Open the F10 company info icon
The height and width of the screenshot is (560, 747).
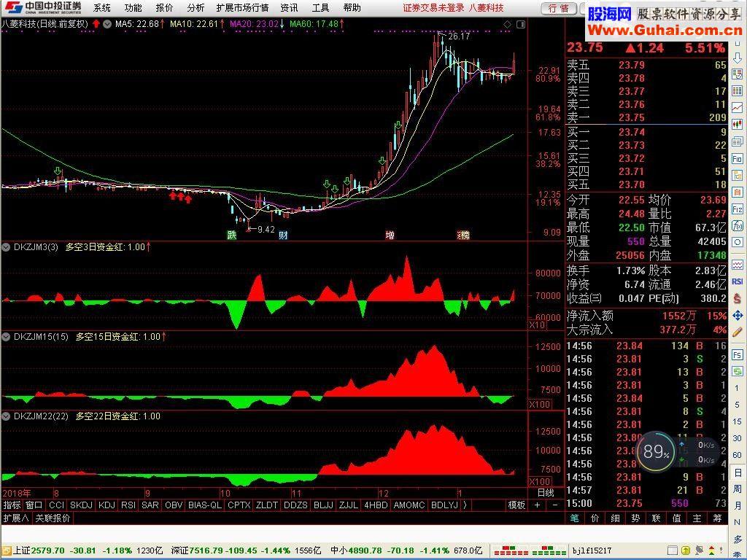tap(738, 158)
